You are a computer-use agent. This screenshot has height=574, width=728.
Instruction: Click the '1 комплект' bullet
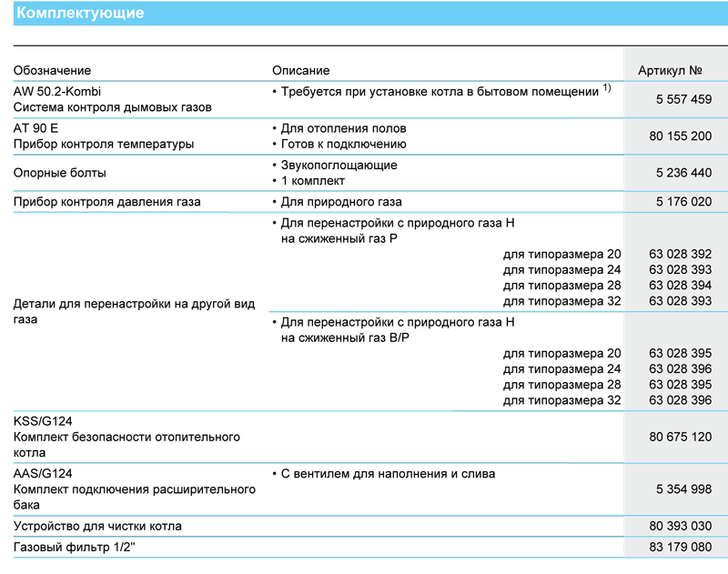[x=313, y=181]
